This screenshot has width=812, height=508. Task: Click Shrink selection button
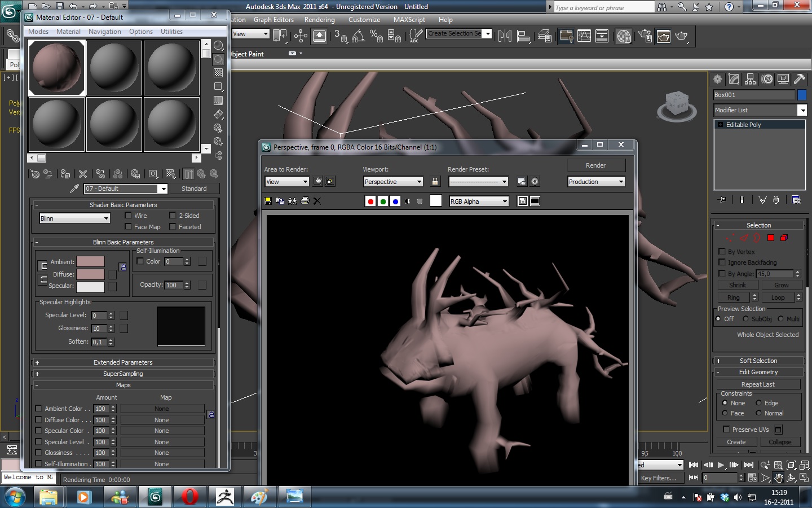click(738, 285)
